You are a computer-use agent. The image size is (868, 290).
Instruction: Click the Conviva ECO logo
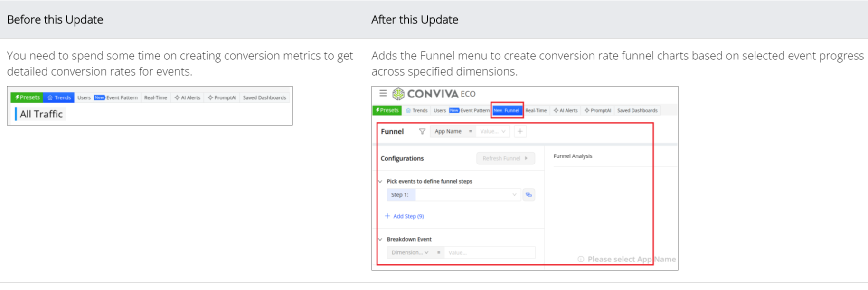[x=434, y=94]
